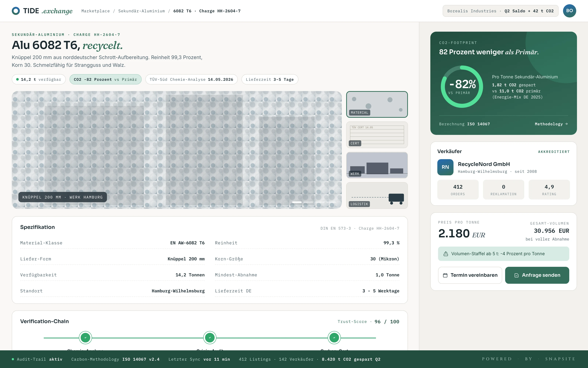Click Carbon-Methodology ISO 14067 v2.4 status entry

(115, 359)
